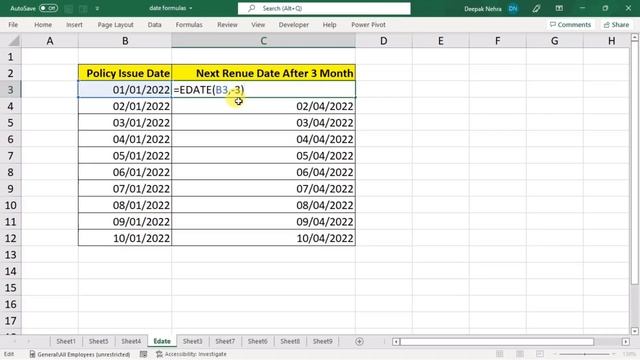Select column B header
This screenshot has width=640, height=360.
click(125, 41)
